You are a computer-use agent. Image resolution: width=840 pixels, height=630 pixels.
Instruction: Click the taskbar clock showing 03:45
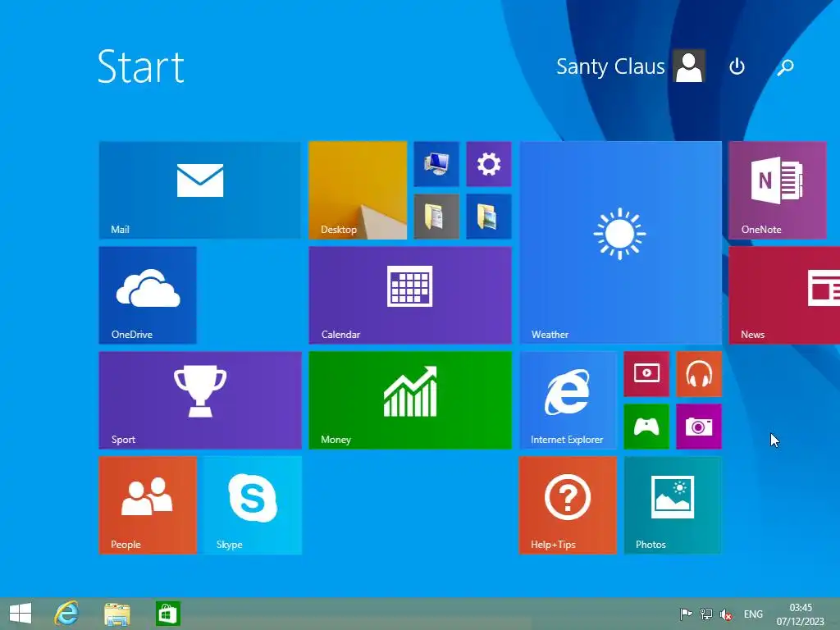pos(801,614)
